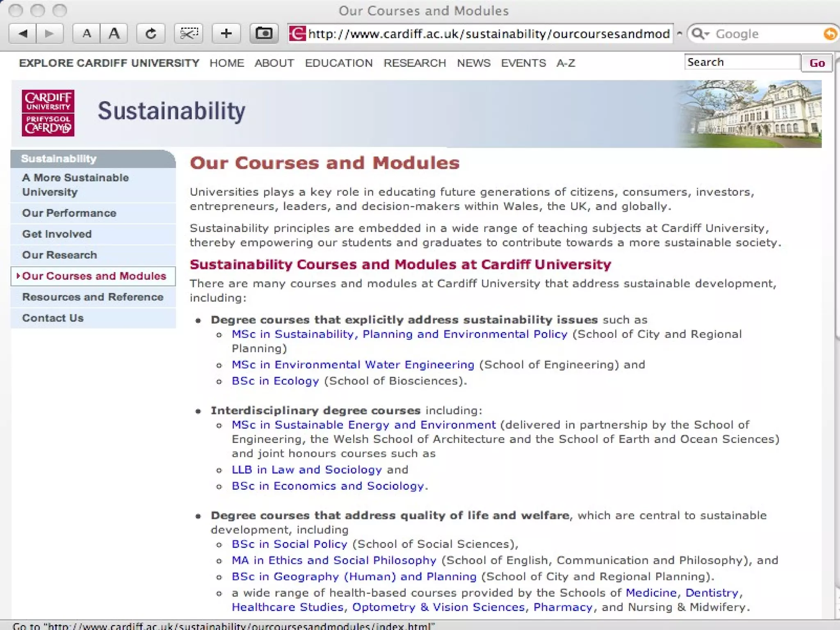Image resolution: width=840 pixels, height=630 pixels.
Task: Decrease text size with small A button
Action: (87, 34)
